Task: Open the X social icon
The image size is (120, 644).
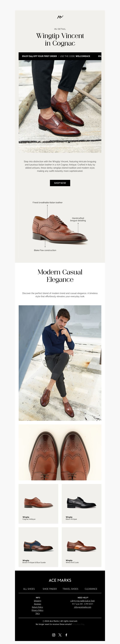Action: click(x=60, y=635)
